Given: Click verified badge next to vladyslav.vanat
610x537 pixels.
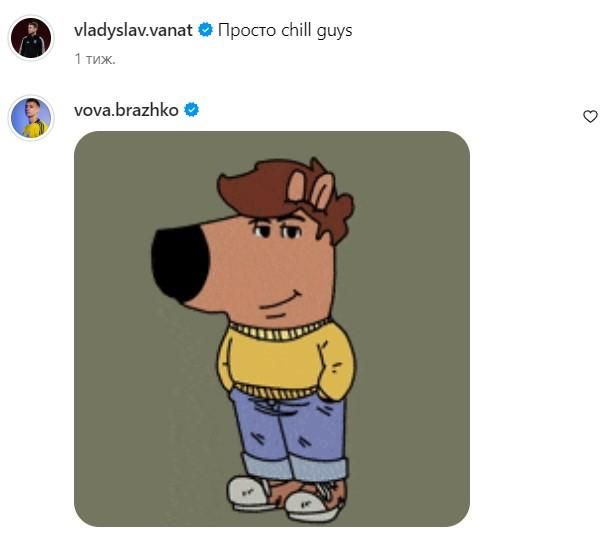Looking at the screenshot, I should tap(205, 30).
